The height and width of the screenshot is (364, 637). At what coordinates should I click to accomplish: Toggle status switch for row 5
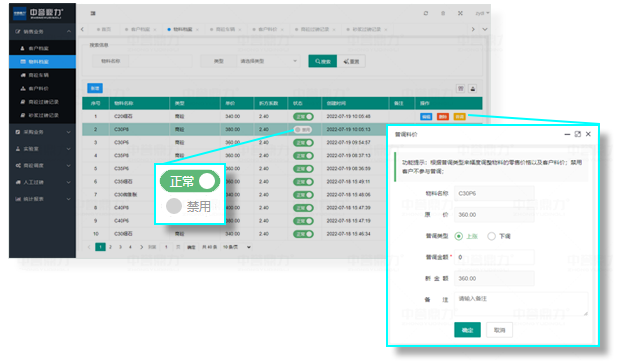[303, 169]
